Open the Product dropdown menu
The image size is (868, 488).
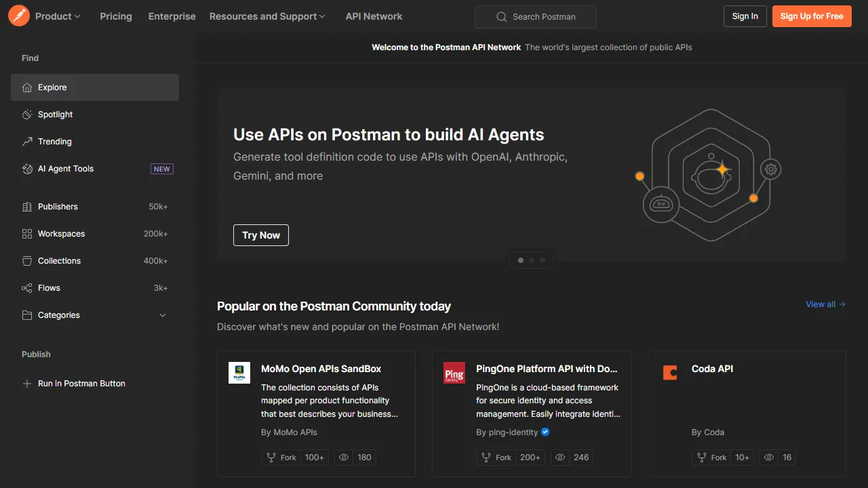point(58,16)
